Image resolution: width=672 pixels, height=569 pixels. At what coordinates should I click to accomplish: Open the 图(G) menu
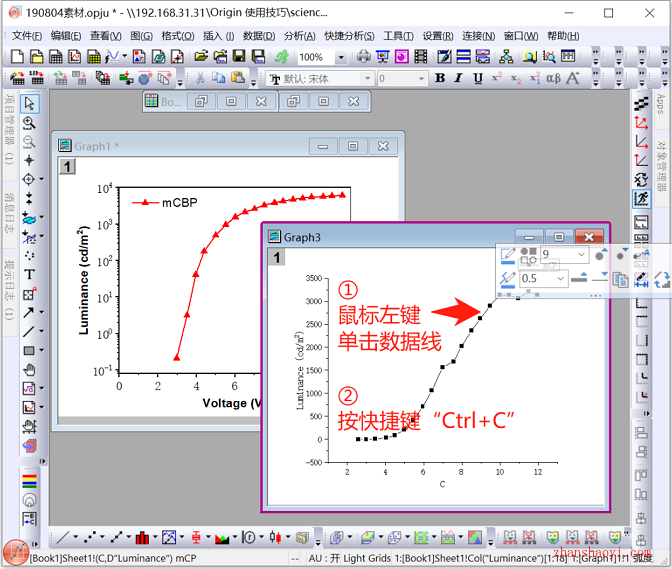coord(141,36)
